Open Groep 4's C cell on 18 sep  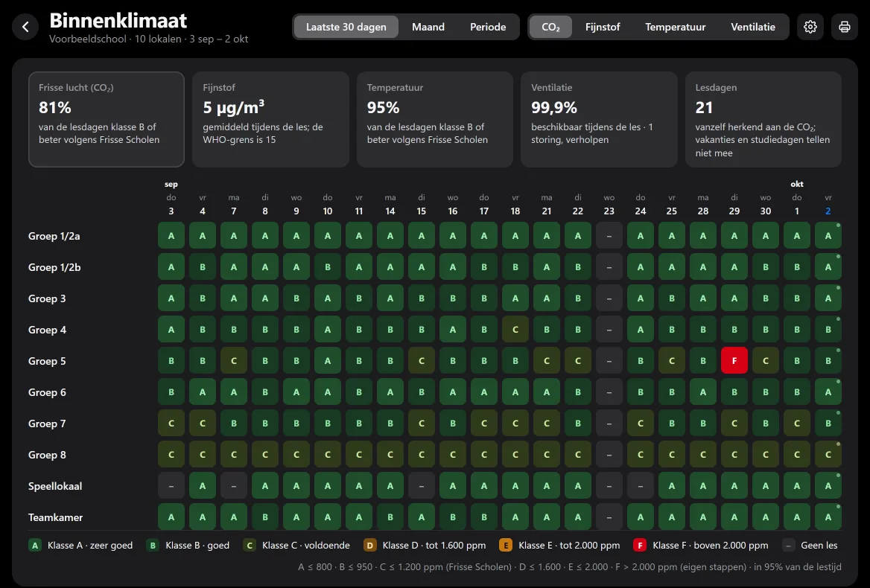(515, 330)
